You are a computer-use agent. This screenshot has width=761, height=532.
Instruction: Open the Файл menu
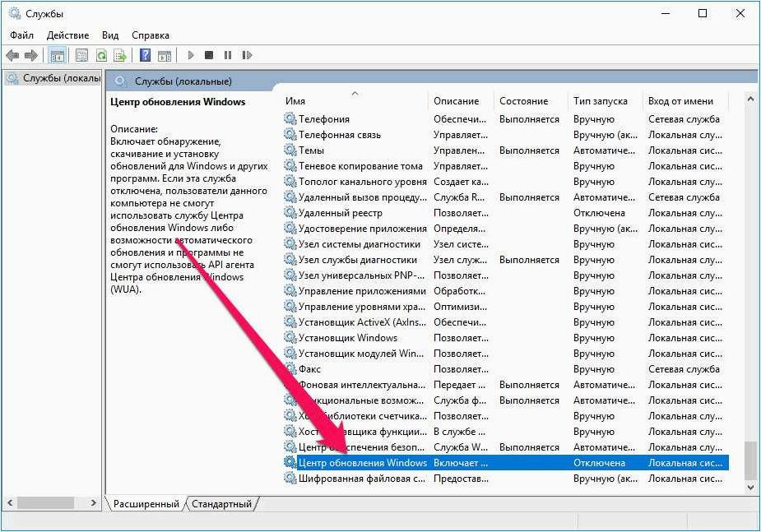[x=22, y=35]
